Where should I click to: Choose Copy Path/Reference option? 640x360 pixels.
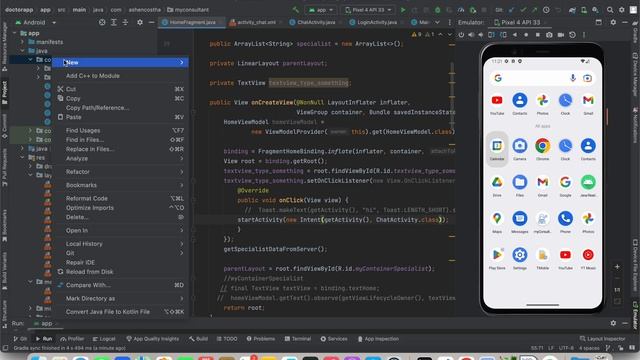click(x=120, y=108)
